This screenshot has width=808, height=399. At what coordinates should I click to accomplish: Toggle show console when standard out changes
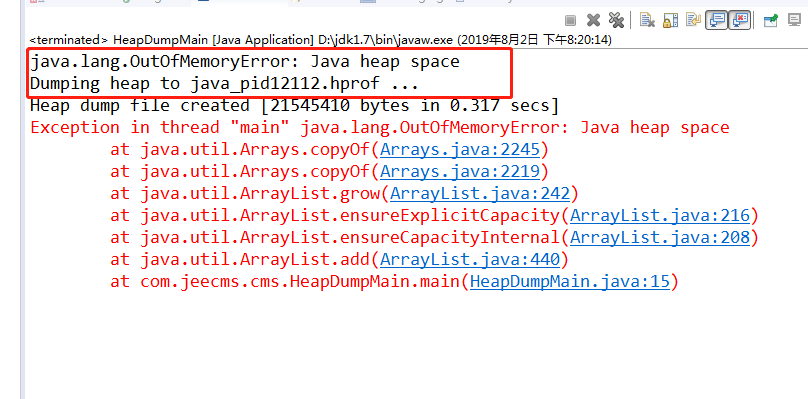[717, 21]
